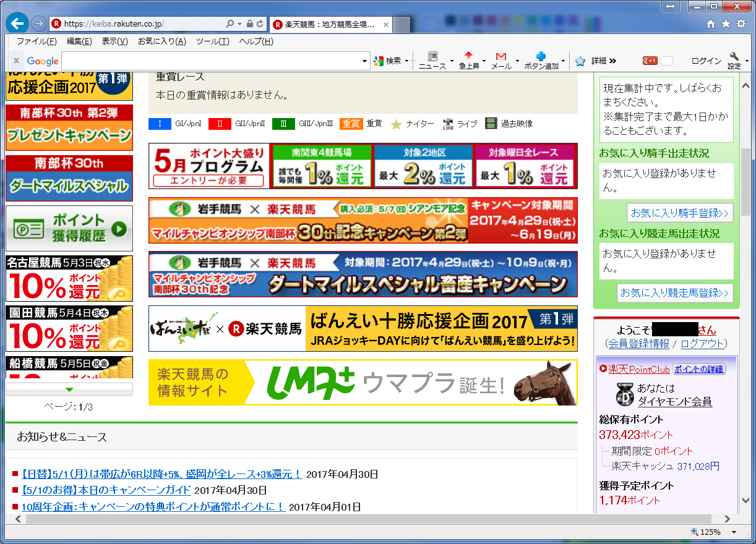Open the 会員登録情報 link
Screen dimensions: 756x544
(639, 344)
